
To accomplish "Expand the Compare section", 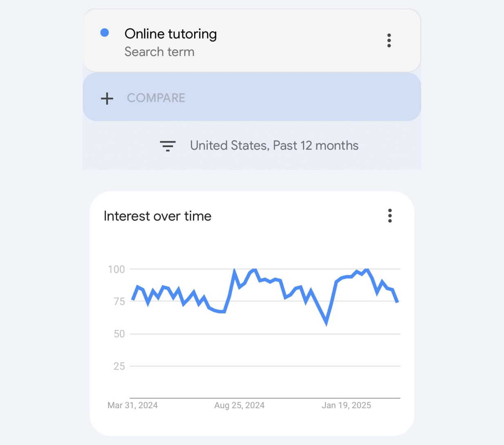I will (156, 98).
